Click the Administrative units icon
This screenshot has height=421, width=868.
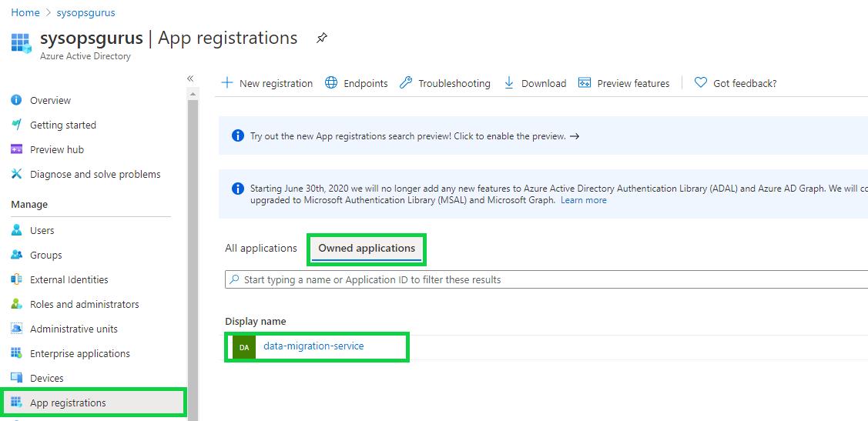17,329
